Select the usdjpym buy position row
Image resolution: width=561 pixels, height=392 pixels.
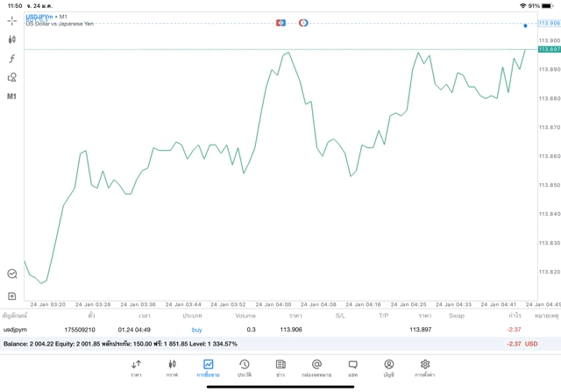(x=263, y=330)
